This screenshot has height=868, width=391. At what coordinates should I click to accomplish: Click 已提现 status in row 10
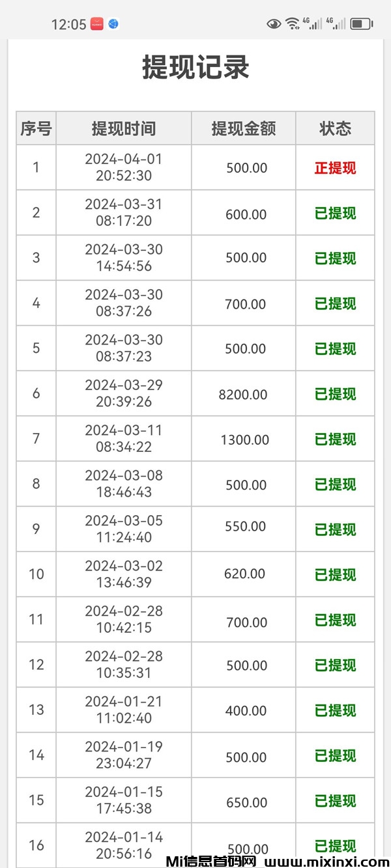click(335, 575)
